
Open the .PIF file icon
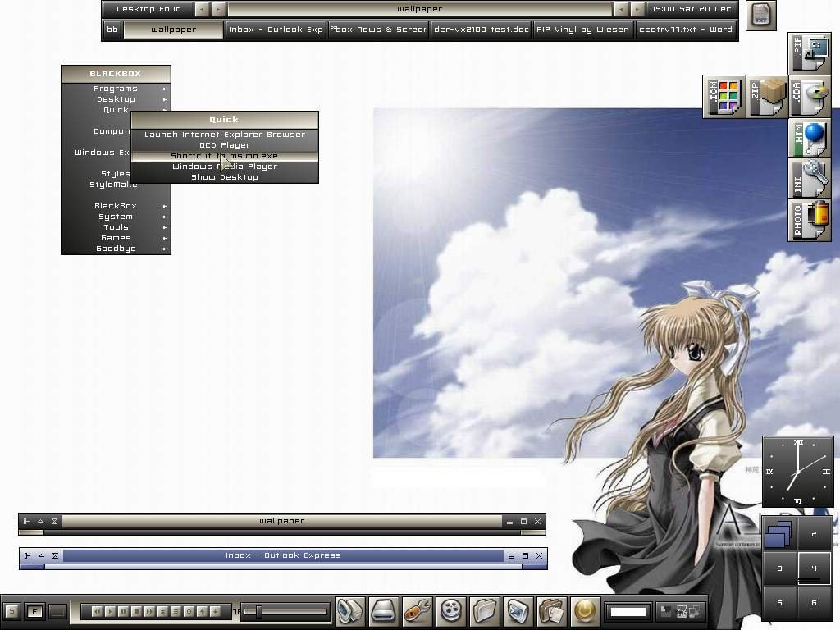click(x=810, y=53)
